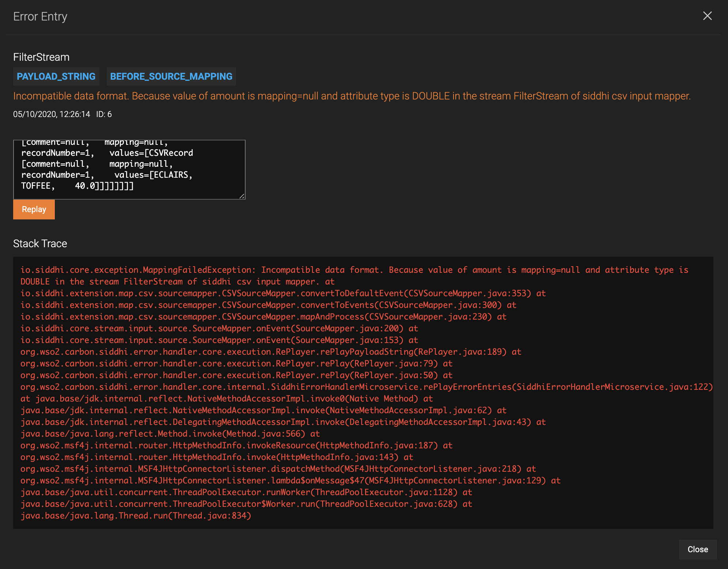Click the FilterStream stream name
The image size is (728, 569).
41,57
